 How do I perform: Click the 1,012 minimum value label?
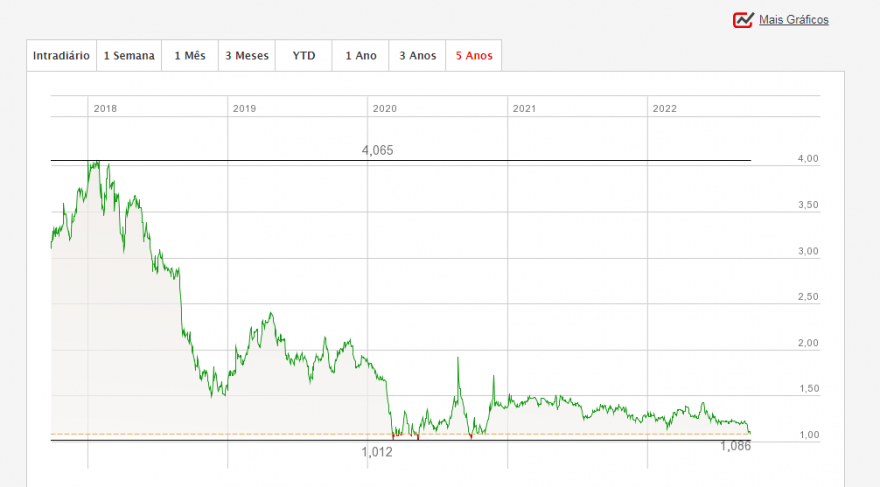pos(377,452)
